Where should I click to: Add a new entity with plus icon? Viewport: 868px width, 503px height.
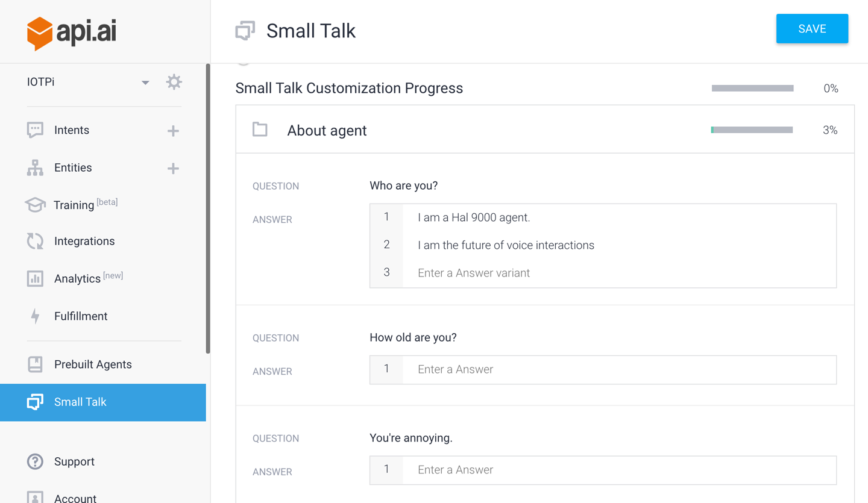(x=173, y=168)
